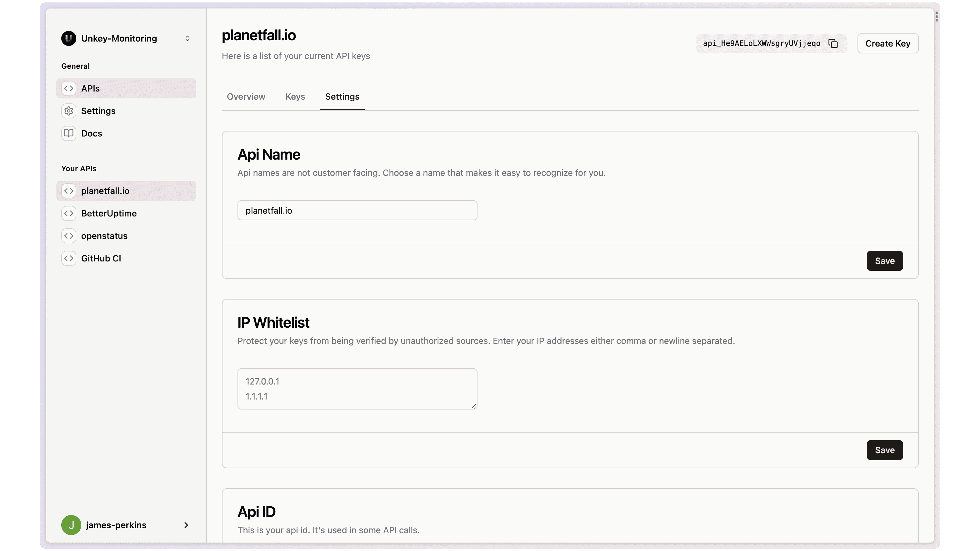
Task: Click the GitHub CI code icon
Action: click(69, 258)
